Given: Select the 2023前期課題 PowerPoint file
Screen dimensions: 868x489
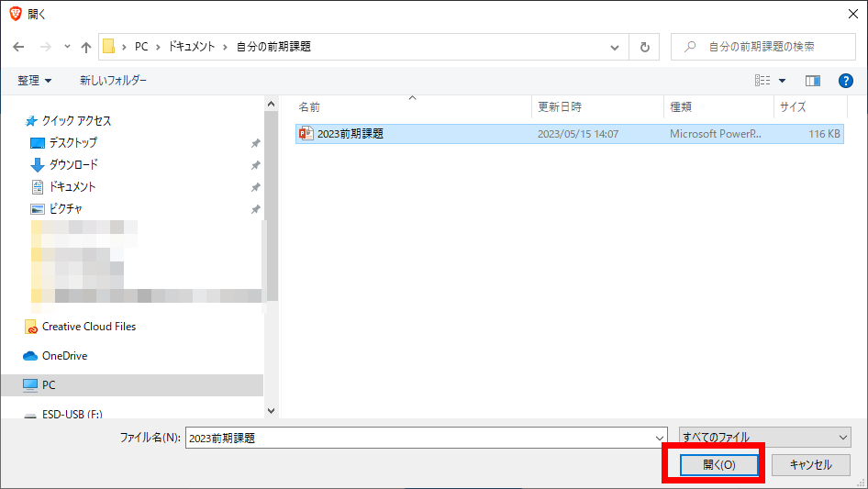Looking at the screenshot, I should (570, 134).
